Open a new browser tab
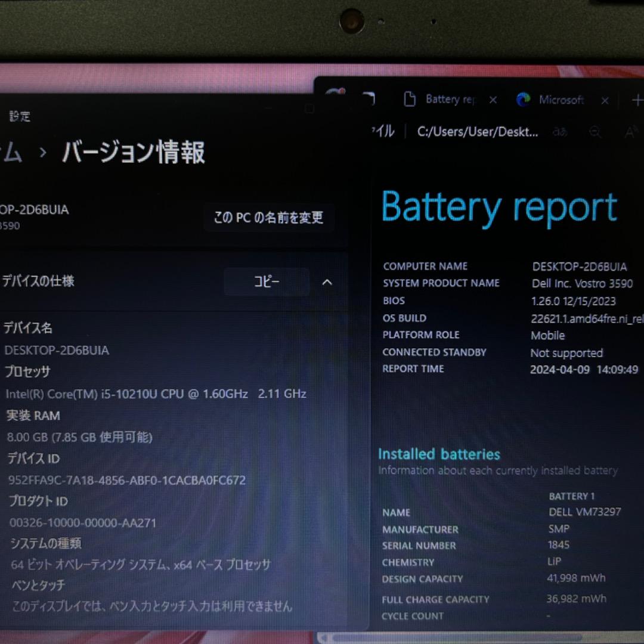 (x=637, y=100)
